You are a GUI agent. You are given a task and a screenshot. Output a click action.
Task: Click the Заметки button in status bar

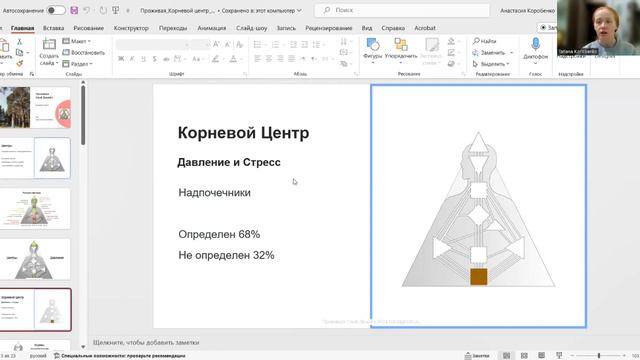coord(477,356)
